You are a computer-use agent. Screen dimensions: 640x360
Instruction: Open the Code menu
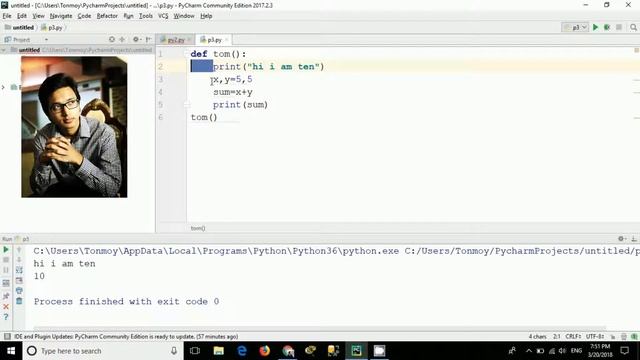84,16
